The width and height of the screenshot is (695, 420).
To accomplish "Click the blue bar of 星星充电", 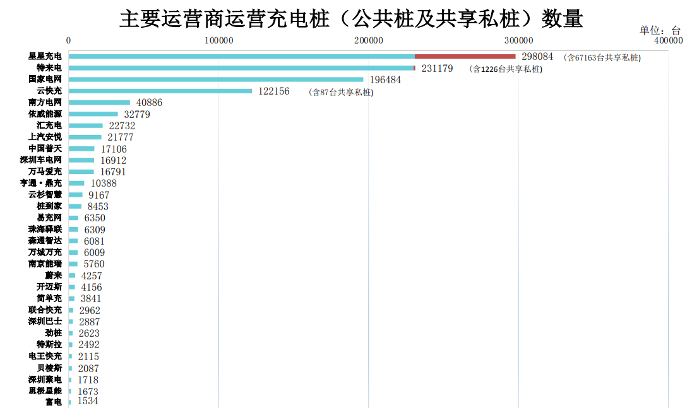I will (x=242, y=56).
